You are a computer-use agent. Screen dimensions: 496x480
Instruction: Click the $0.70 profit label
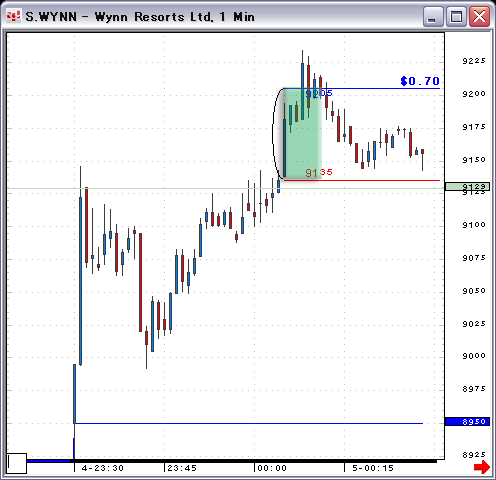(420, 81)
